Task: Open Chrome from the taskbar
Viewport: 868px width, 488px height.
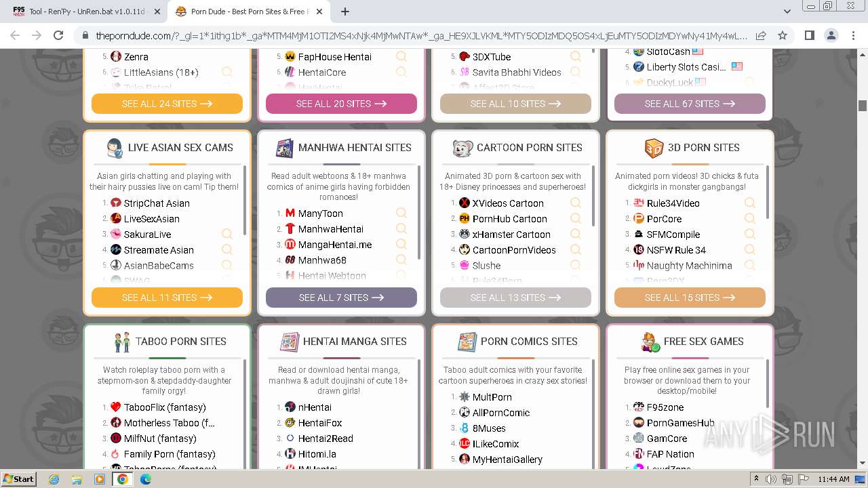Action: [x=122, y=479]
